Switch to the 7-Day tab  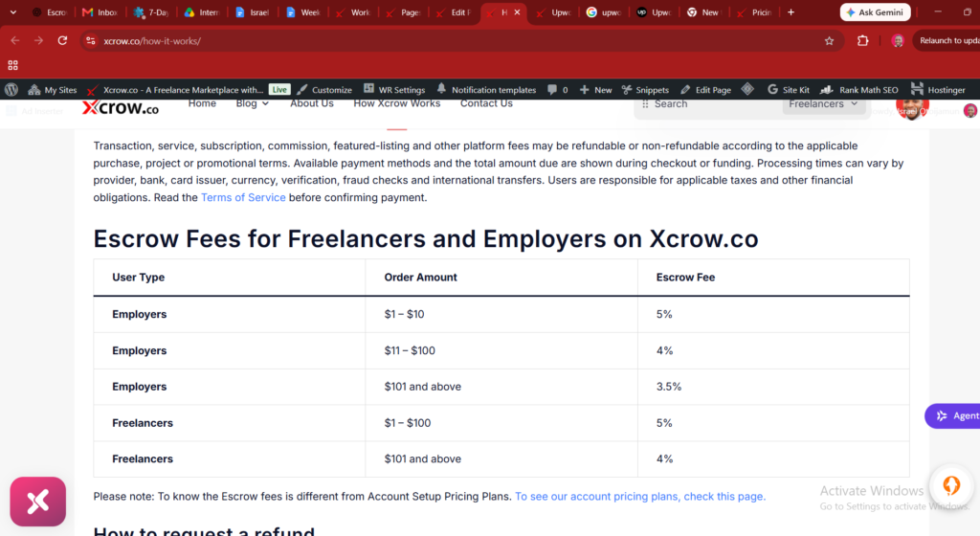pyautogui.click(x=151, y=12)
